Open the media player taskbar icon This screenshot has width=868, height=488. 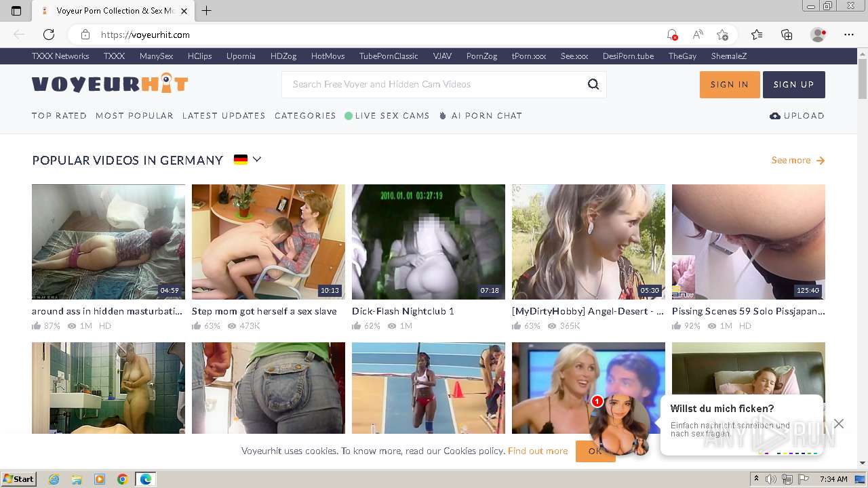(100, 479)
